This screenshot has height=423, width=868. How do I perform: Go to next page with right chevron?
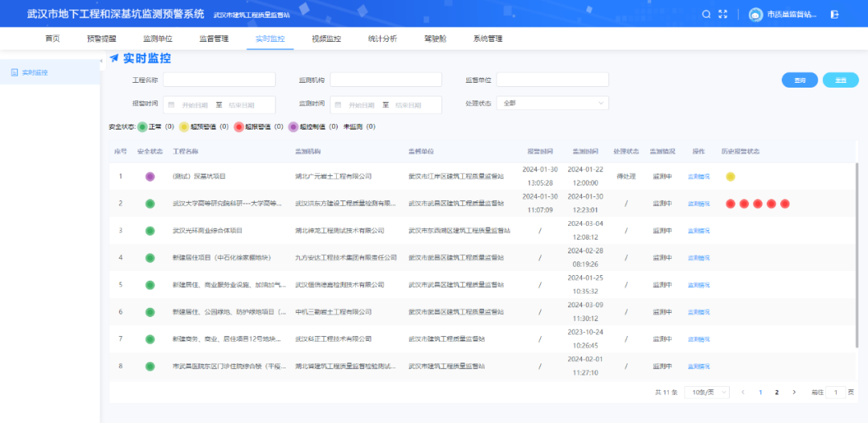coord(794,392)
